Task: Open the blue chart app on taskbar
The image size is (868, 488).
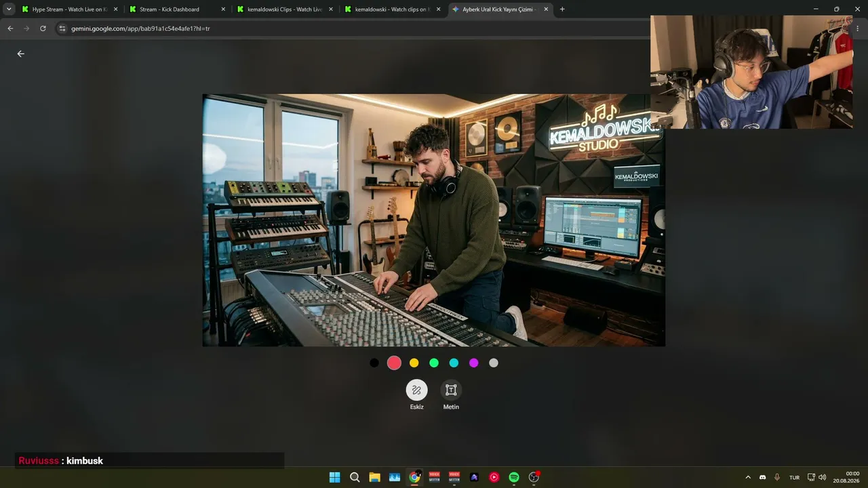Action: click(x=395, y=477)
